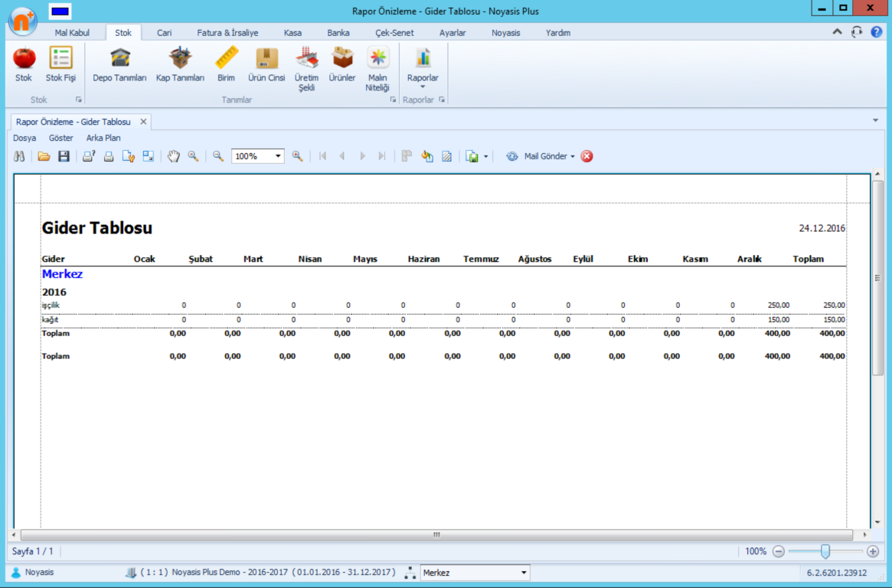Open the Dosya menu
This screenshot has width=892, height=588.
pos(25,138)
